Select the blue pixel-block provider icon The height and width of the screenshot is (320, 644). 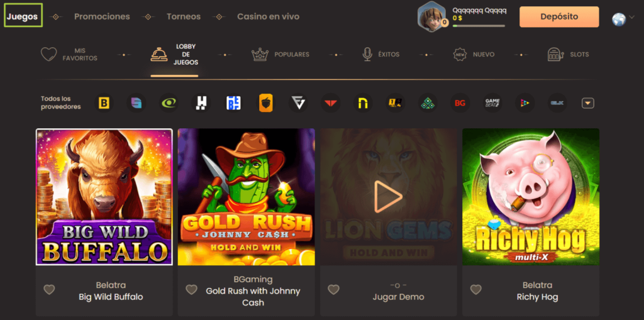point(233,103)
